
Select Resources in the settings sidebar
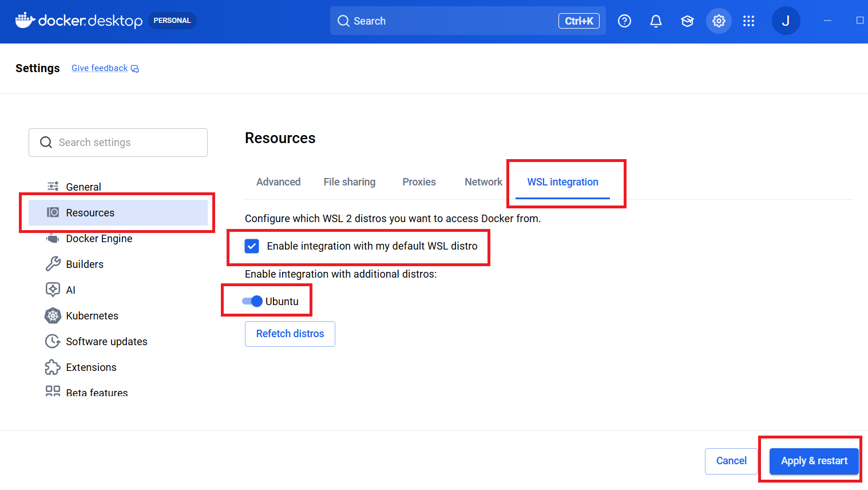tap(118, 212)
